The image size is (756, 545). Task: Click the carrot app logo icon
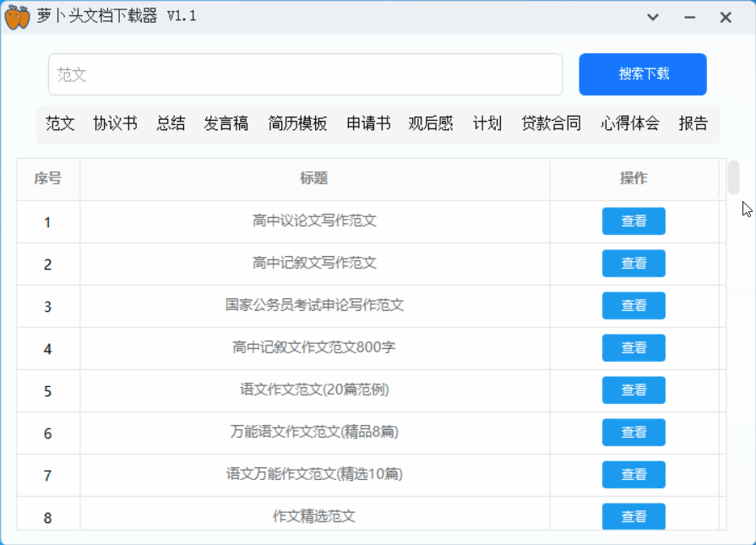point(17,17)
